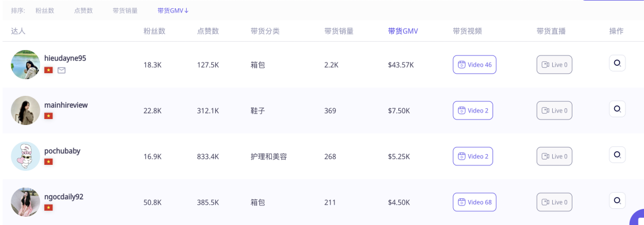Open Video 2 for pochubaby

473,156
